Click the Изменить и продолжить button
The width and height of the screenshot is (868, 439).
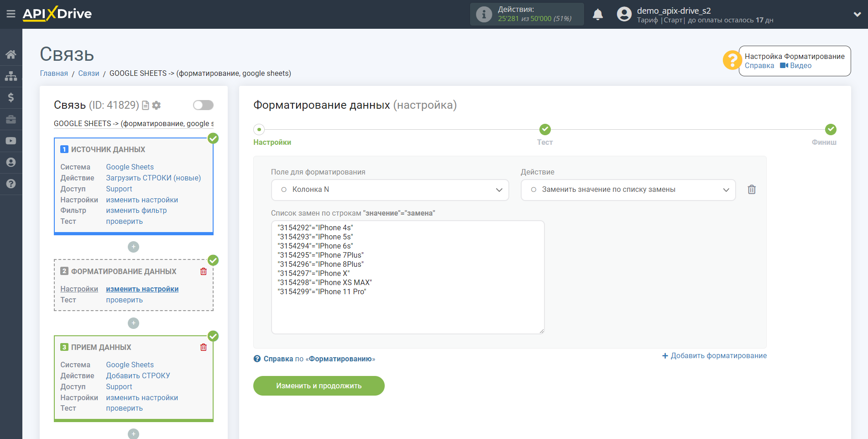pyautogui.click(x=319, y=386)
